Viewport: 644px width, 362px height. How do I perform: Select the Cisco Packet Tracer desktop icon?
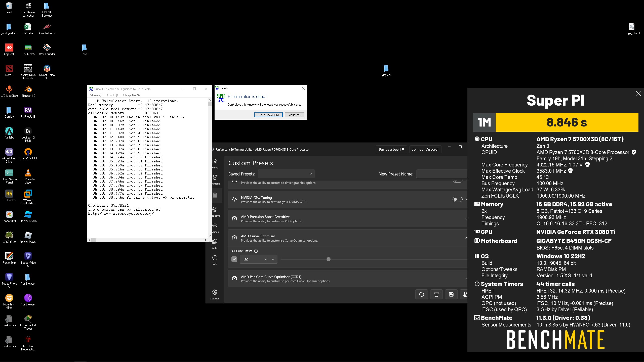(28, 322)
